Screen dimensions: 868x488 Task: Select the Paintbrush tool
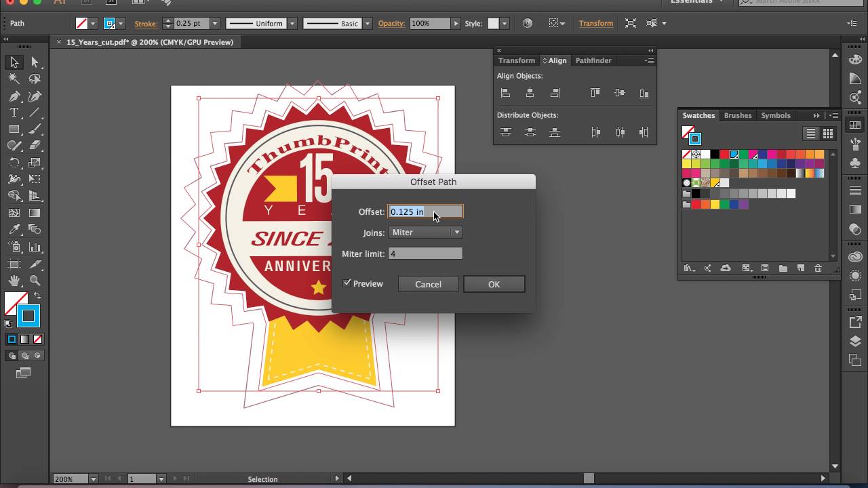pyautogui.click(x=35, y=129)
